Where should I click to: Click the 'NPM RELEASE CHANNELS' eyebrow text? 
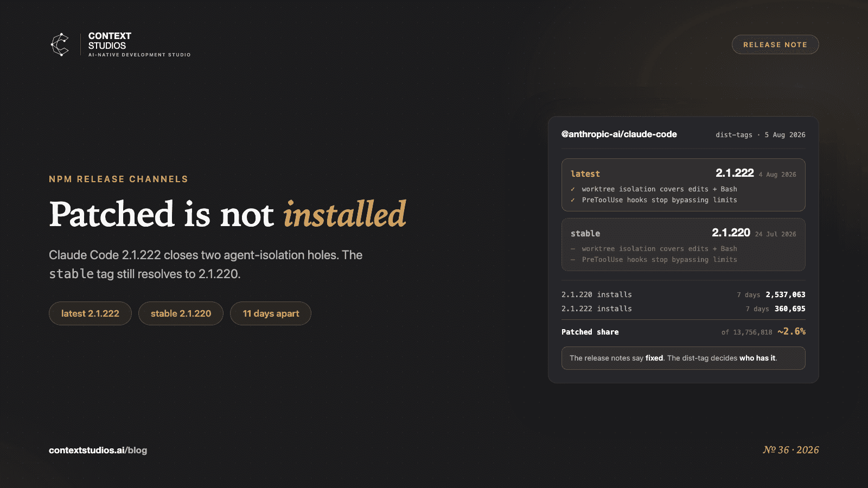(118, 179)
